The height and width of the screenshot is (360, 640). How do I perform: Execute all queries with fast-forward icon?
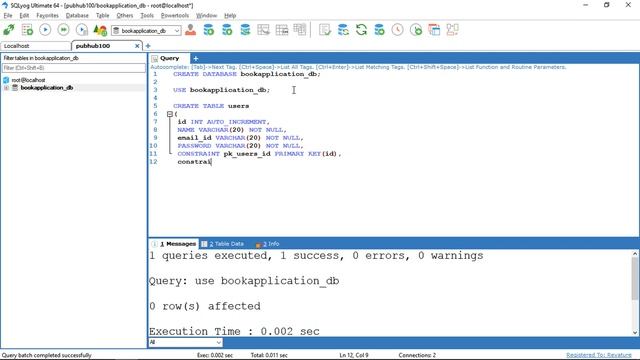(63, 30)
